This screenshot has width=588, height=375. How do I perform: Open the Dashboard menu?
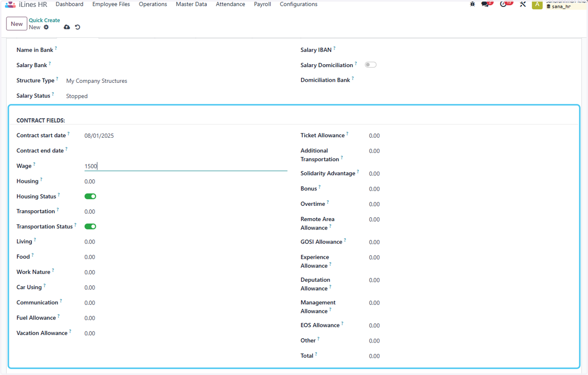coord(70,4)
